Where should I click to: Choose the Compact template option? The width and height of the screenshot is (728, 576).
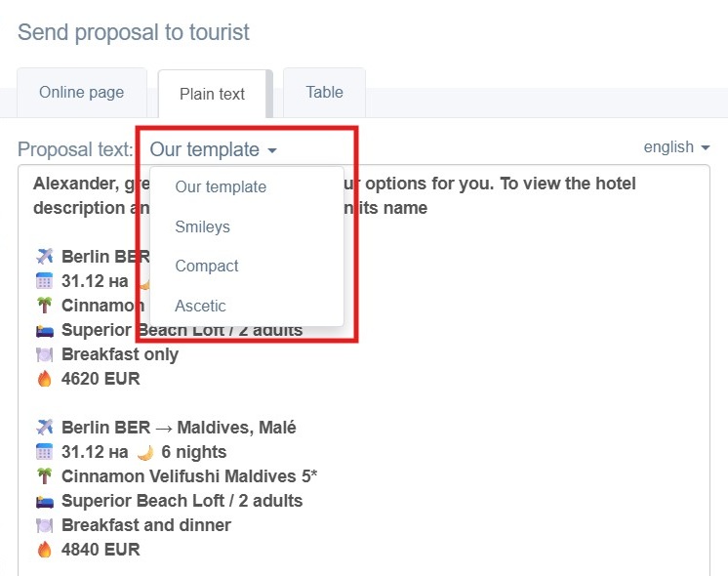tap(207, 267)
